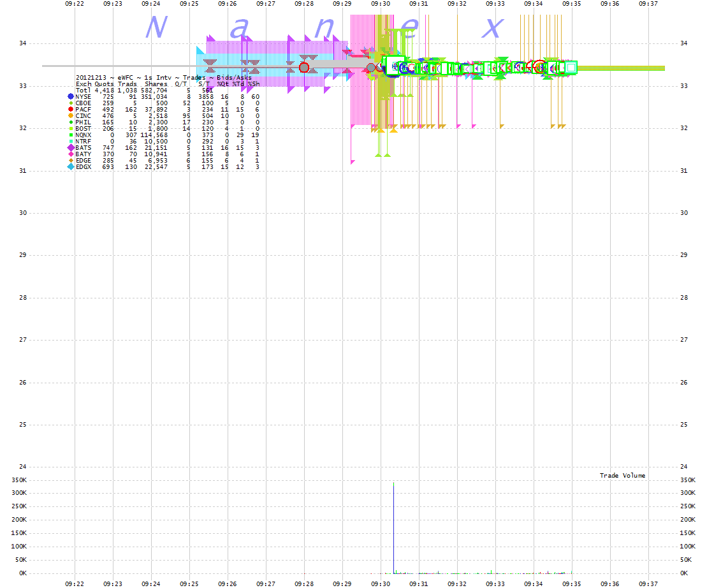Click NQNX shares value 114,568
Screen dimensions: 707x588
coord(154,135)
